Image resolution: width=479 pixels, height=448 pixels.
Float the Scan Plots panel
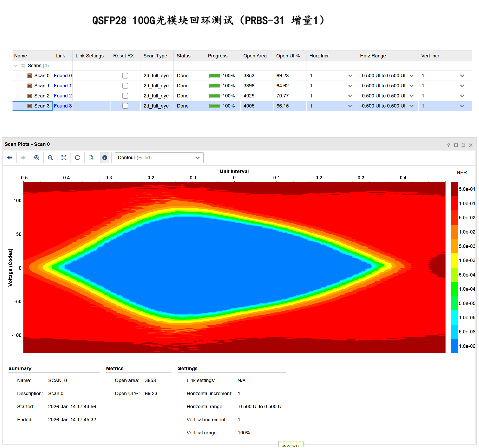(463, 145)
